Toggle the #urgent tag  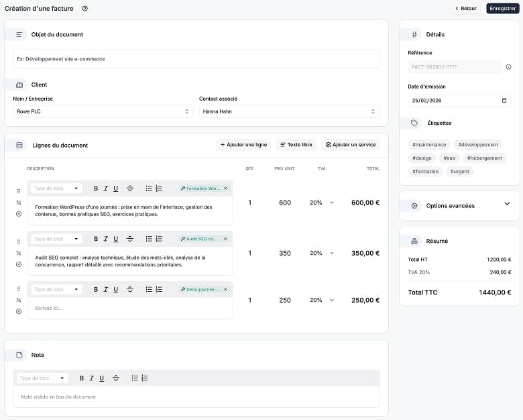point(460,171)
